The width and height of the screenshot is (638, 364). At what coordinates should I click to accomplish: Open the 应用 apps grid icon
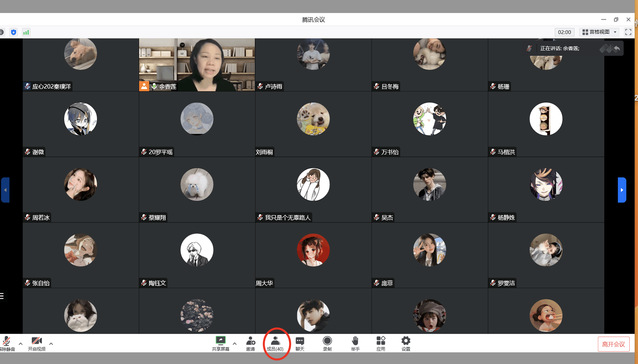[x=381, y=341]
